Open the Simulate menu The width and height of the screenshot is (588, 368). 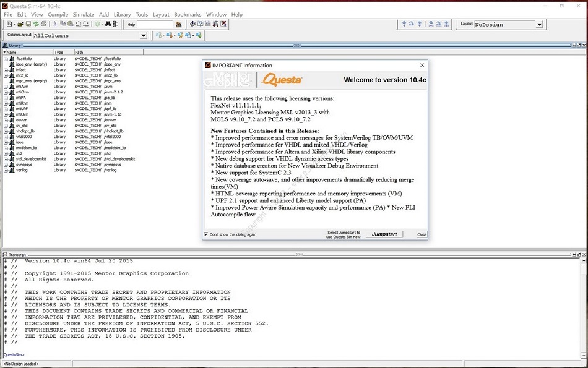tap(84, 15)
